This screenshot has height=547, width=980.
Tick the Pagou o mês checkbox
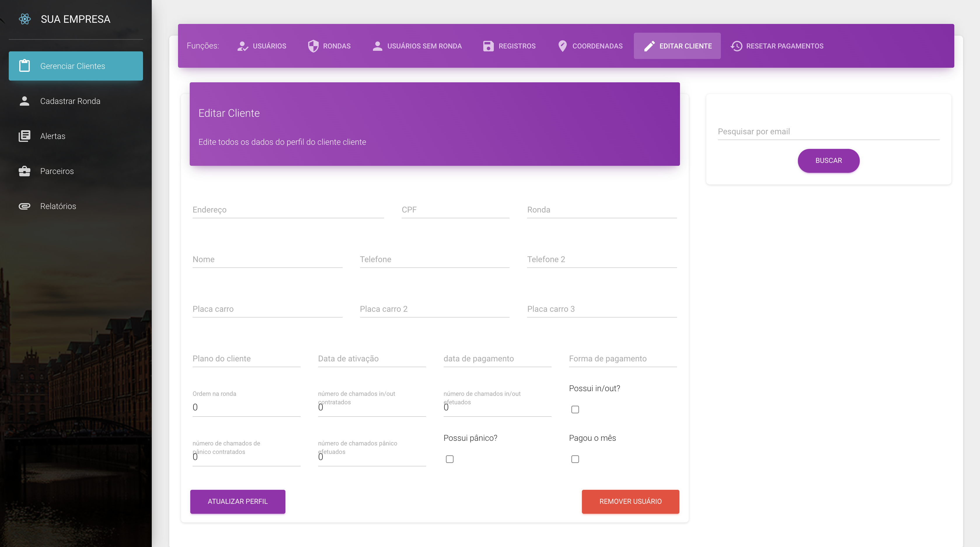[575, 459]
